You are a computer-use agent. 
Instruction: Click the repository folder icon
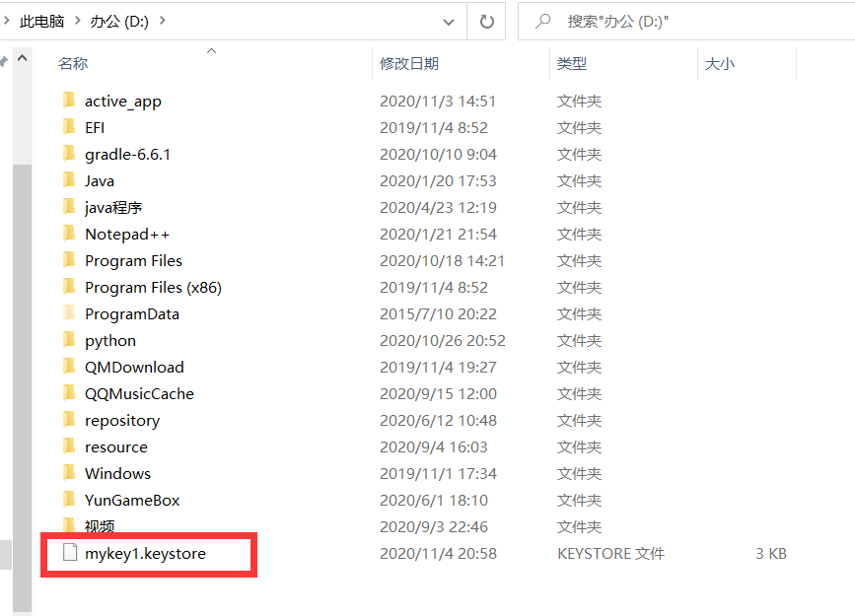pyautogui.click(x=69, y=420)
